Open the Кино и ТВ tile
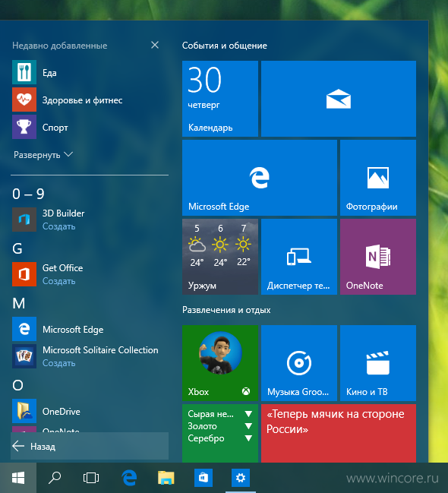Viewport: 448px width, 493px height. (x=378, y=363)
